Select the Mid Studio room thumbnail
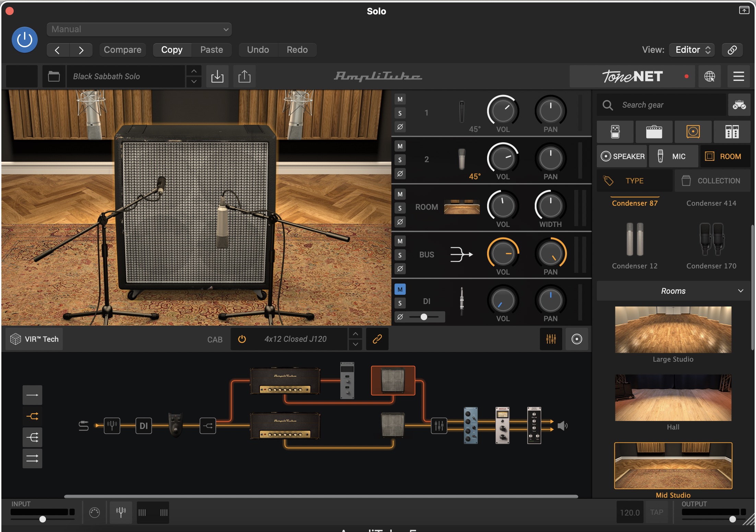Screen dimensions: 756x532 pos(673,465)
